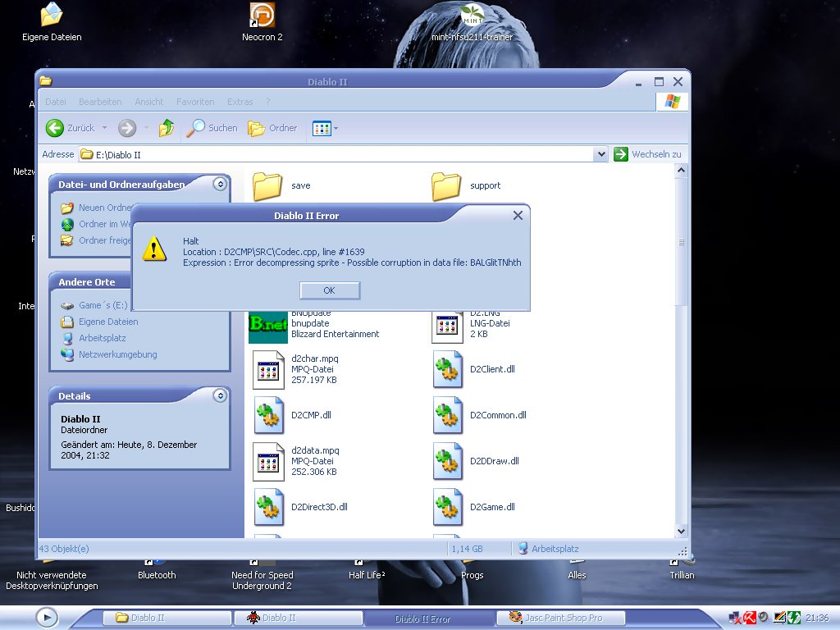Switch to the Diablo II game taskbar button
840x630 pixels.
click(x=299, y=618)
